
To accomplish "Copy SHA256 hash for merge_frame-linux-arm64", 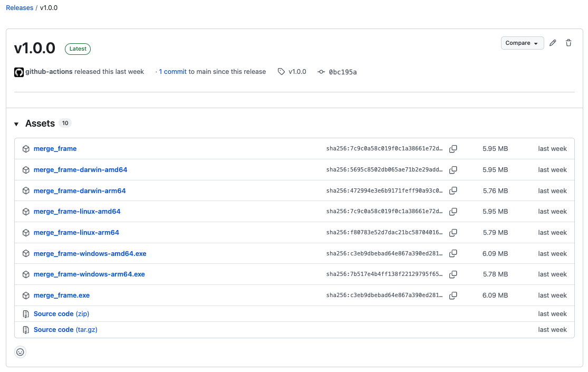I will pos(453,232).
